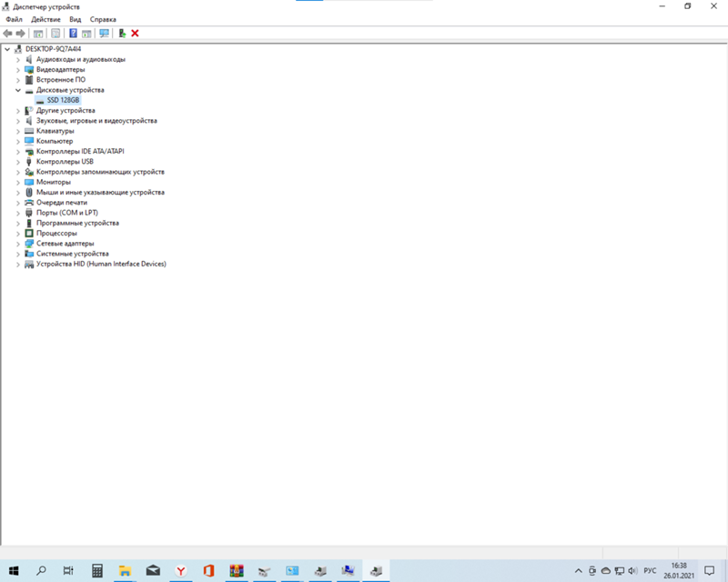Image resolution: width=728 pixels, height=582 pixels.
Task: Switch input language via РУС indicator
Action: point(650,570)
